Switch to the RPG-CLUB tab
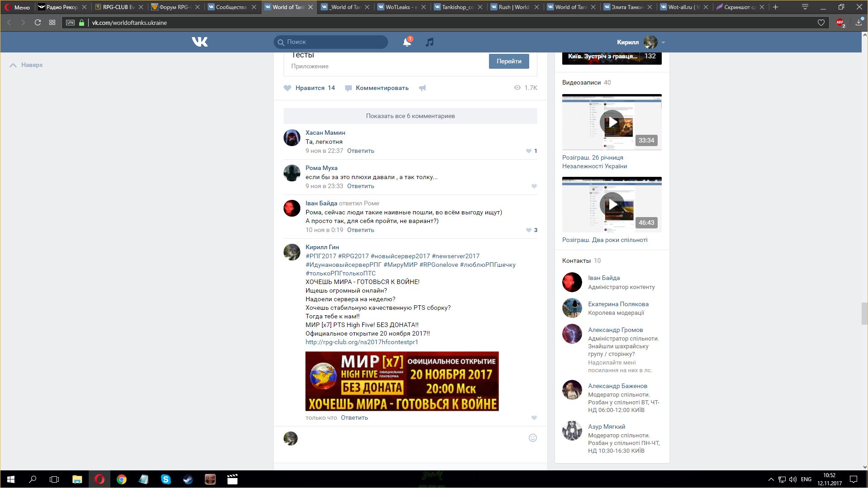 click(119, 7)
